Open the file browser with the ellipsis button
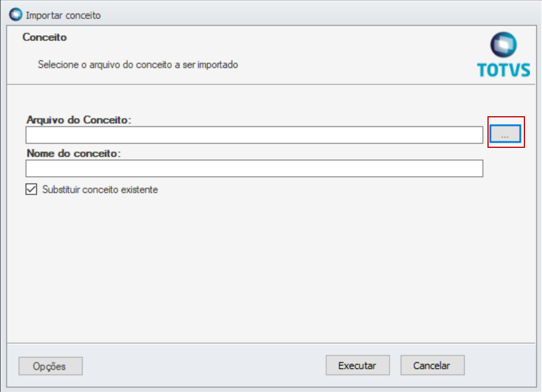542x392 pixels. point(505,134)
